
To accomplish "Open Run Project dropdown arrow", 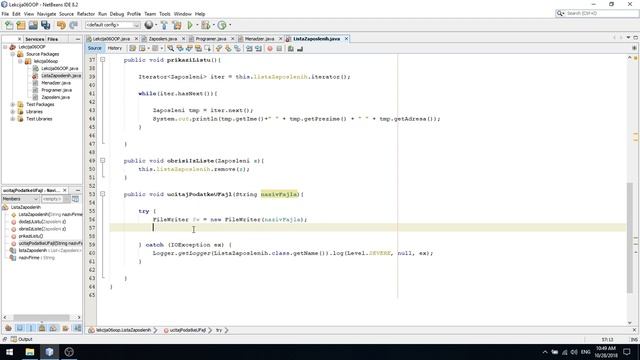I will [x=197, y=25].
